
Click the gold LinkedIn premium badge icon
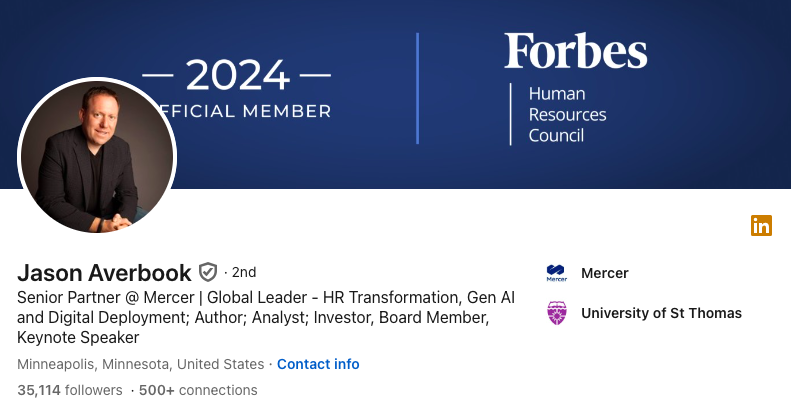click(761, 225)
